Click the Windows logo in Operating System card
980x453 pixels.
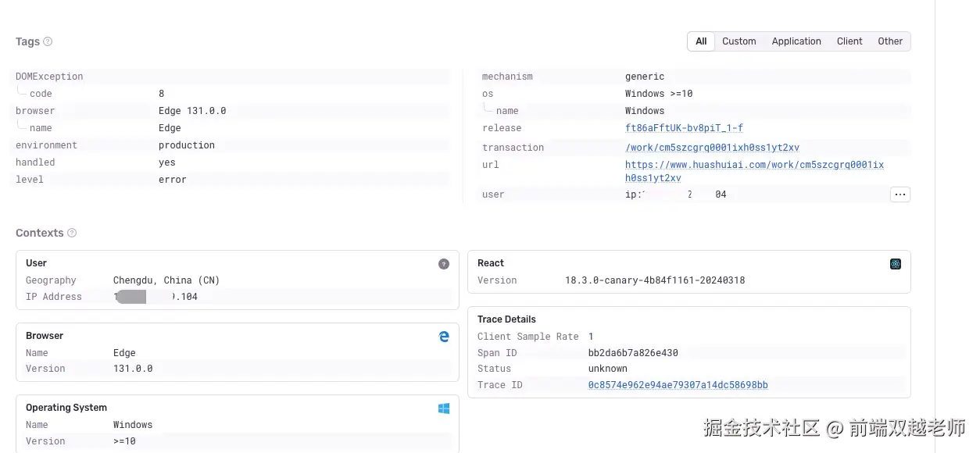444,408
